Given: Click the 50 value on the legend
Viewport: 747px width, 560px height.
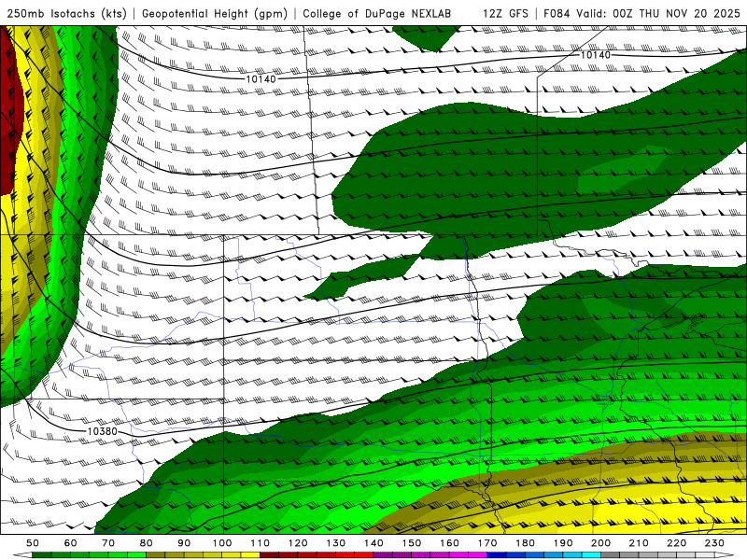Looking at the screenshot, I should coord(33,543).
